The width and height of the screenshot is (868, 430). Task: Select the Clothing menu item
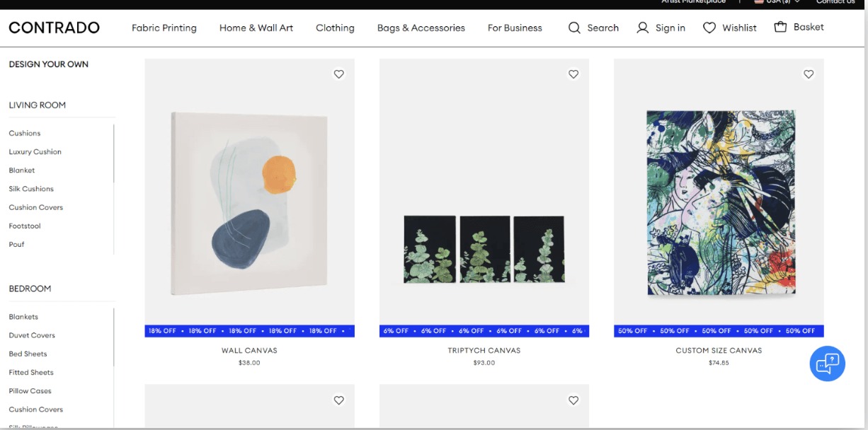pyautogui.click(x=335, y=28)
